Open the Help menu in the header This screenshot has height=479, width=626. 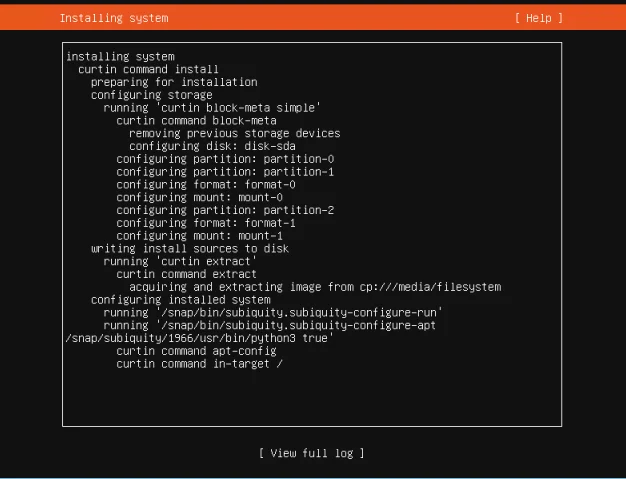(x=539, y=18)
